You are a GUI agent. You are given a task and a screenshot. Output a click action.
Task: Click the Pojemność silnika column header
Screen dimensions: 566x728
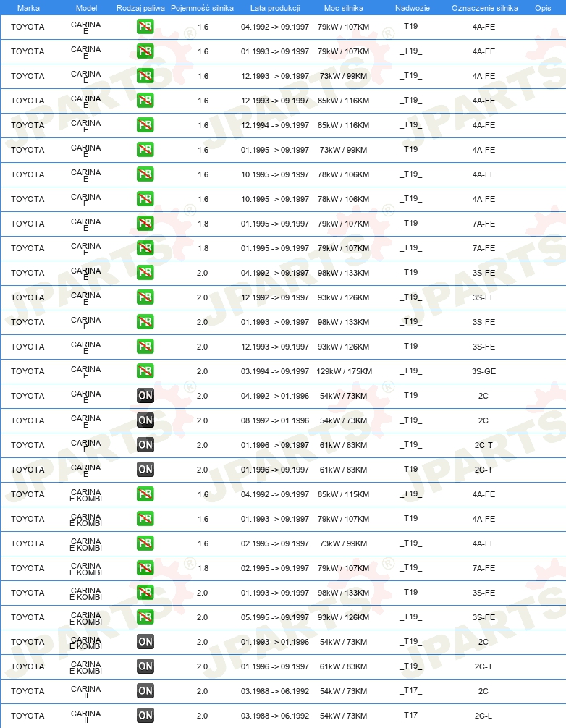pos(202,8)
